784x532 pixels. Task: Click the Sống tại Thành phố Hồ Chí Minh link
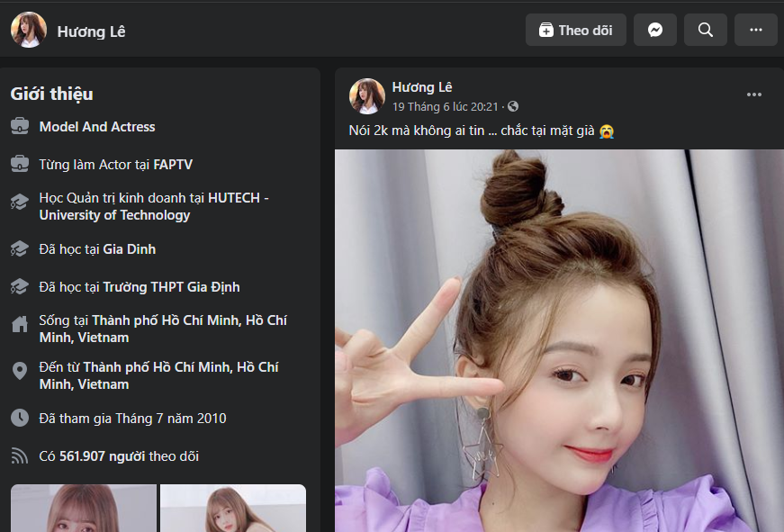tap(162, 329)
